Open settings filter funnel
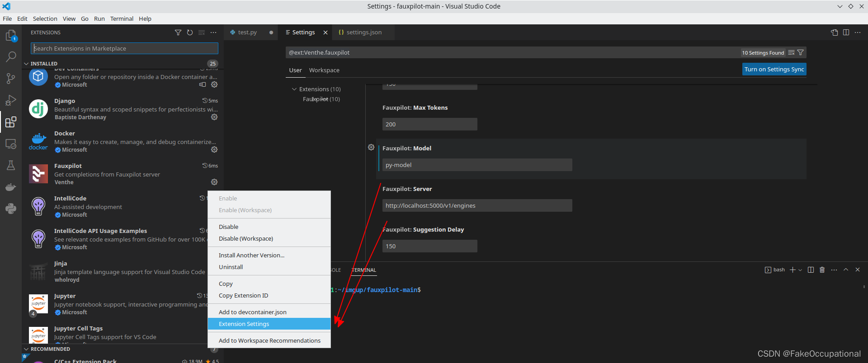Viewport: 868px width, 363px height. pos(801,53)
